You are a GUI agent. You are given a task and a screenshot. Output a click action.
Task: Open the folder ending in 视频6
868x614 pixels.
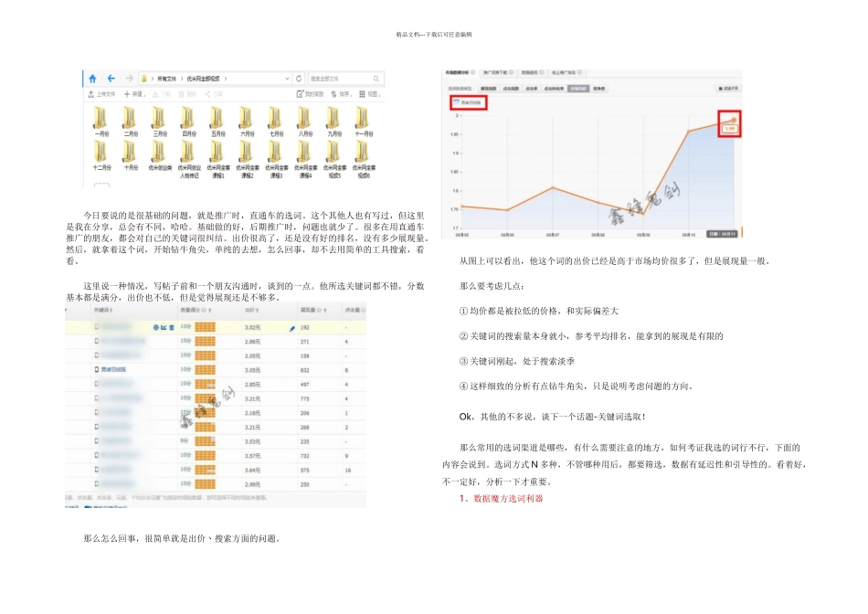(x=364, y=159)
